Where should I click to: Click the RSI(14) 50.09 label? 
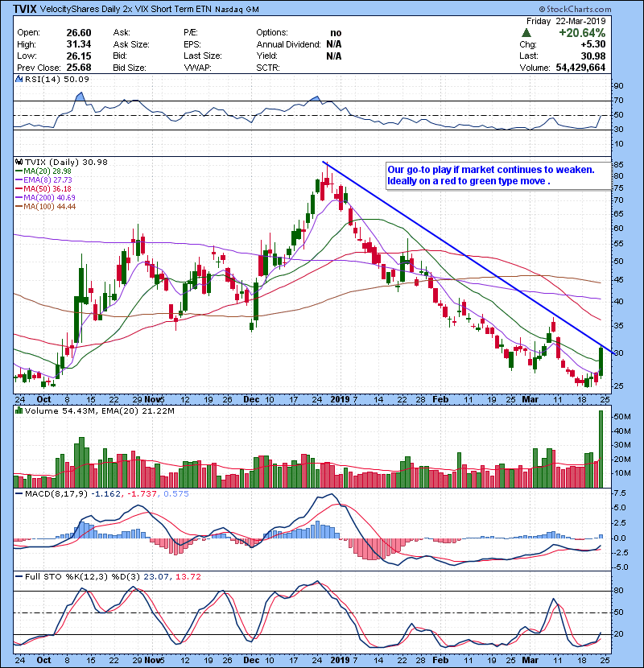(57, 79)
